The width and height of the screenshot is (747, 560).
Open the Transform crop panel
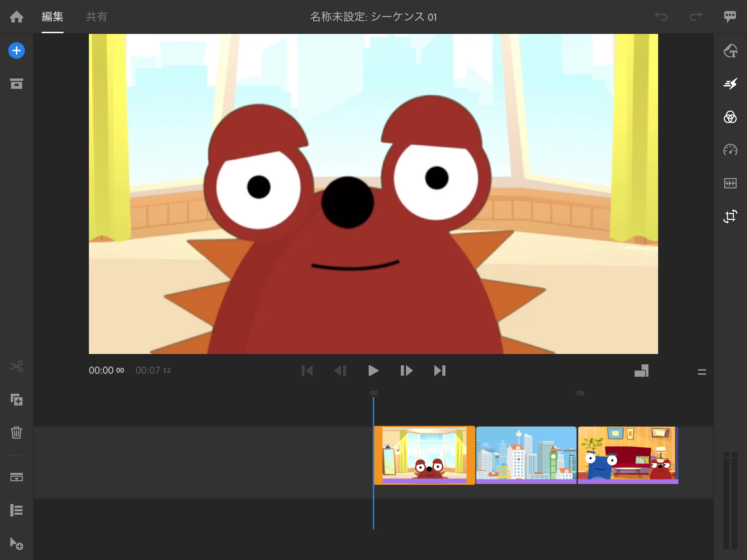pyautogui.click(x=730, y=216)
